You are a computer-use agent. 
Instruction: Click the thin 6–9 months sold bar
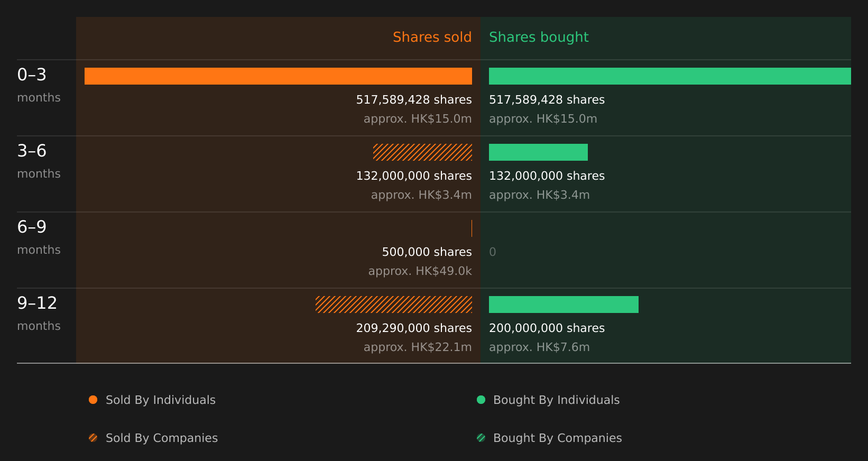coord(472,228)
